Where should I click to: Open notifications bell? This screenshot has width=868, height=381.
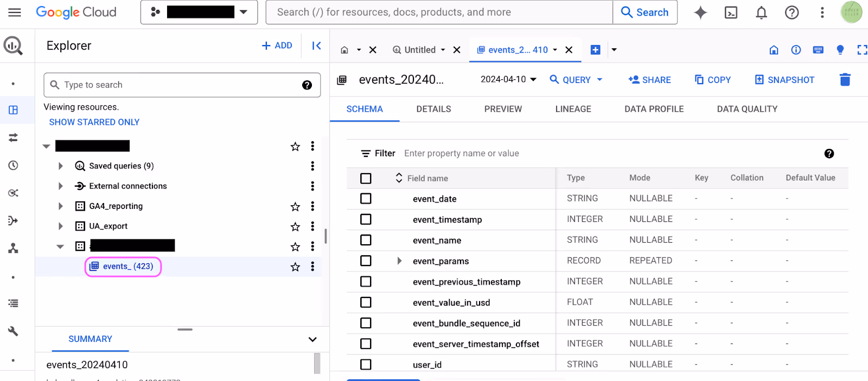click(x=762, y=12)
